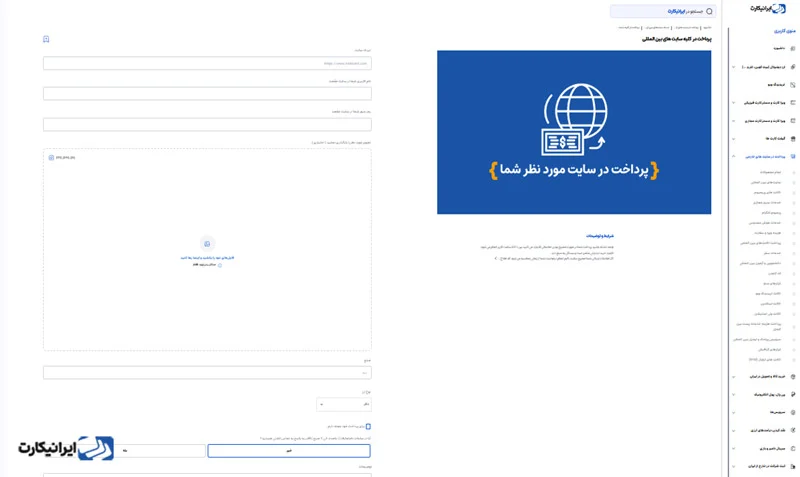This screenshot has height=477, width=800.
Task: Click the dashboard icon in the sidebar menu
Action: (x=793, y=48)
